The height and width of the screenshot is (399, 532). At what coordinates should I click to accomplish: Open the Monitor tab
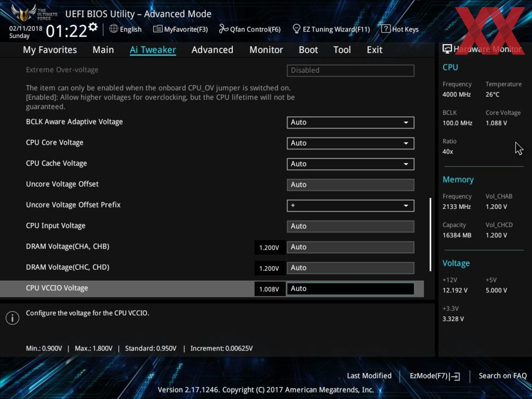pyautogui.click(x=266, y=50)
